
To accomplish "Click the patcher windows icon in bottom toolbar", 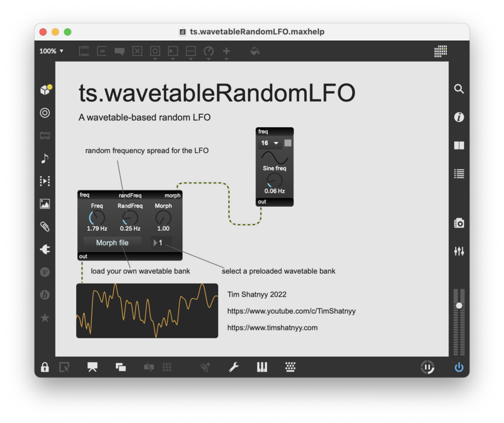I will point(120,367).
